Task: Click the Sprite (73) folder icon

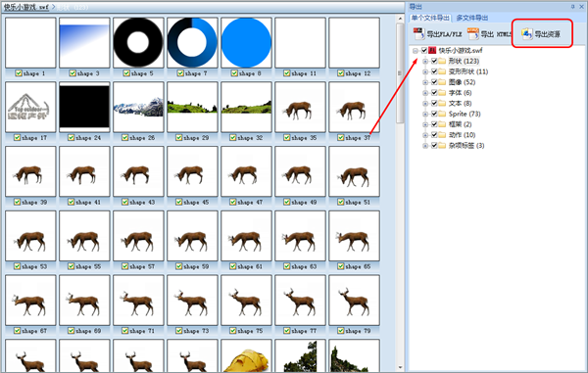Action: (x=443, y=114)
